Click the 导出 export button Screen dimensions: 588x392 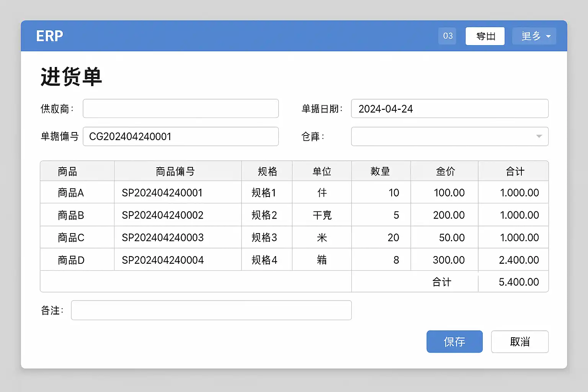tap(485, 36)
